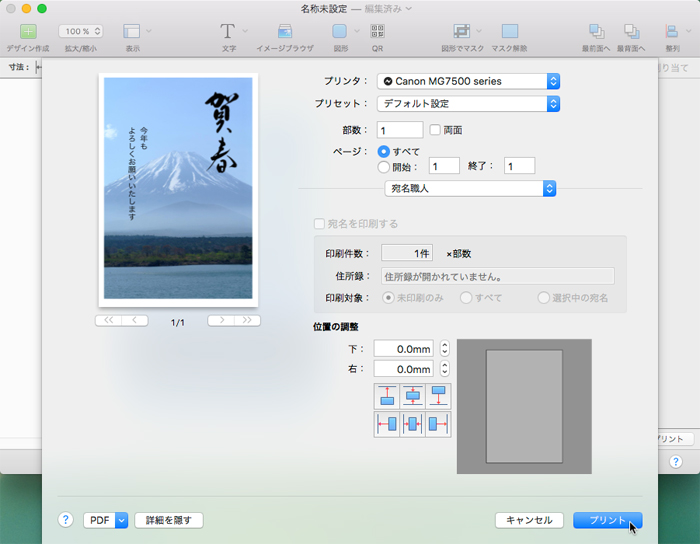The height and width of the screenshot is (544, 700).
Task: Choose the 開始 page range radio button
Action: 383,167
